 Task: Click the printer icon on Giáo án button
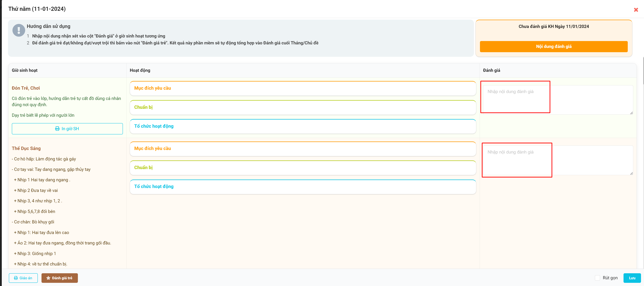point(16,278)
